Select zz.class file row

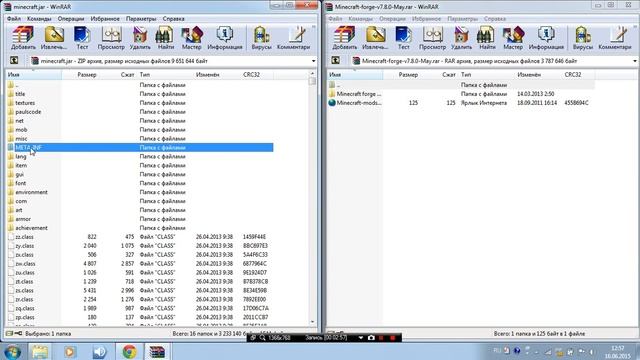(140, 237)
